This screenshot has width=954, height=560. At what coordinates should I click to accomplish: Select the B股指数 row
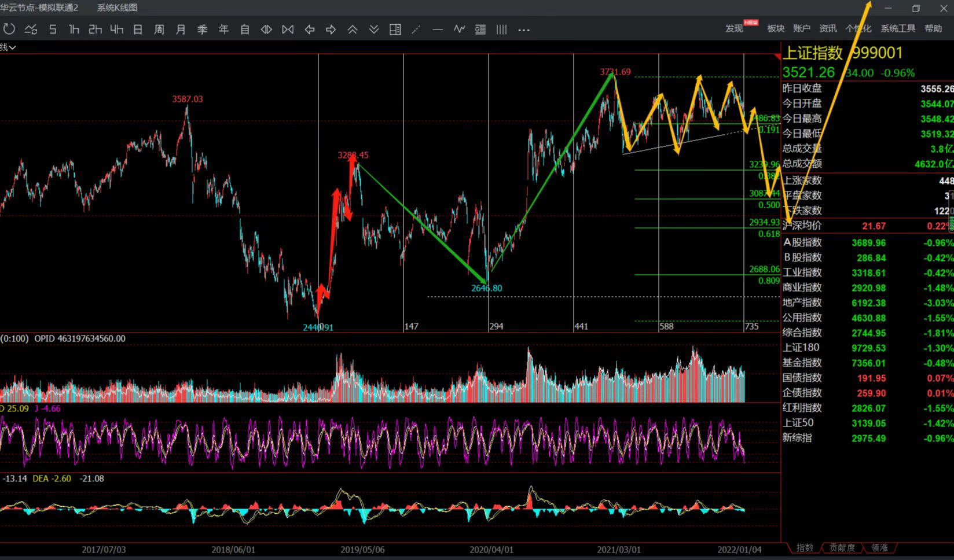pos(868,257)
